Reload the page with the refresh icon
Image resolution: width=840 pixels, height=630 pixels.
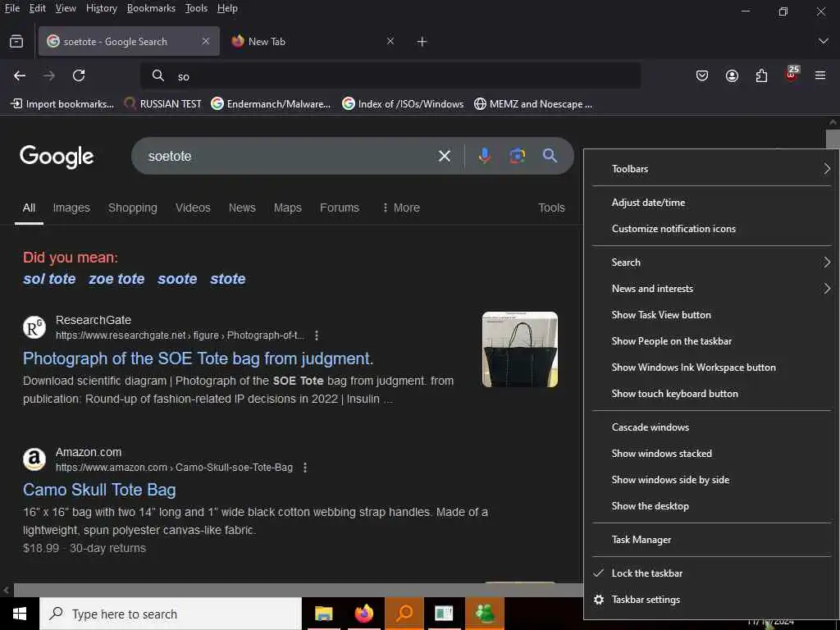pos(79,75)
